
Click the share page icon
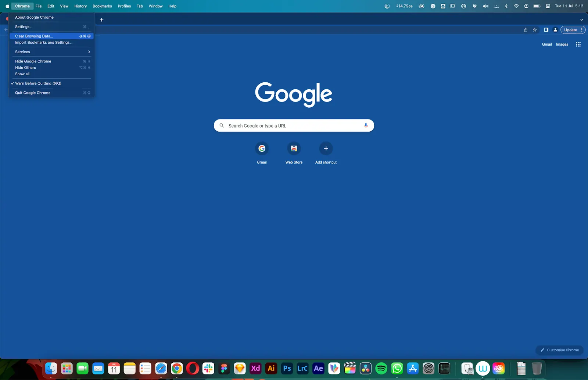526,30
